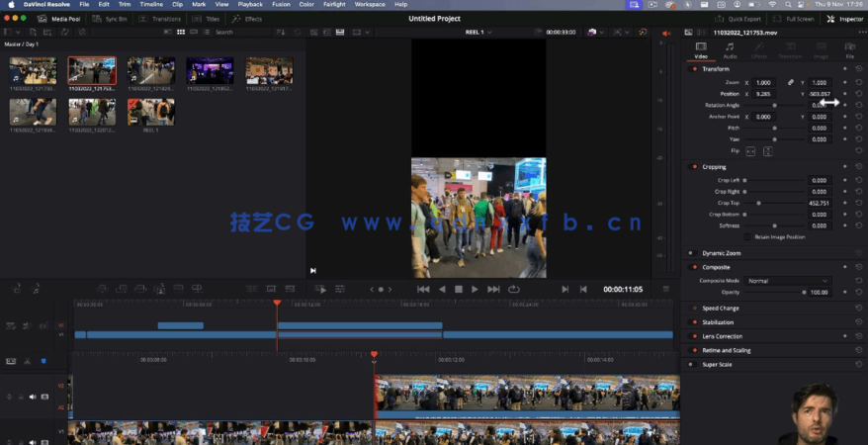Open the Playback menu
868x445 pixels.
pos(250,4)
